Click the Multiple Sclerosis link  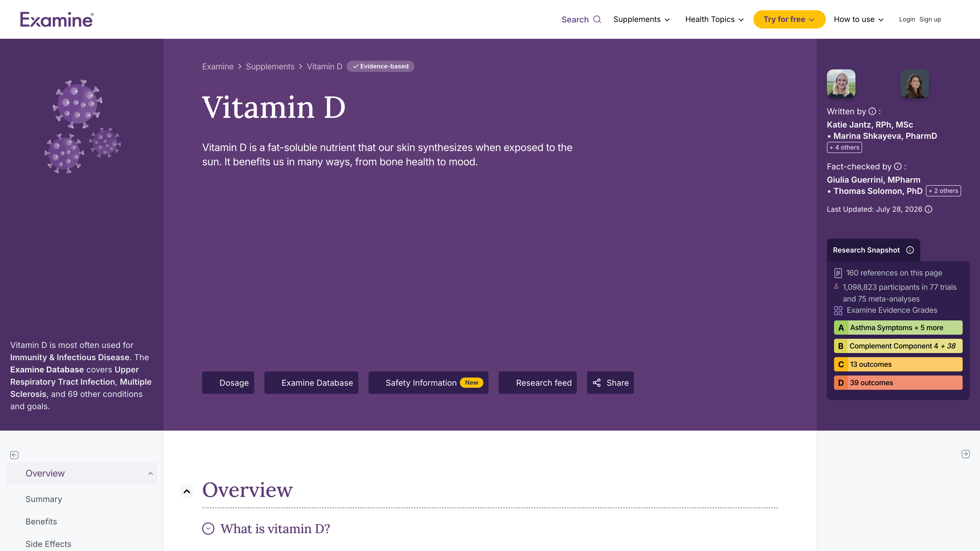click(81, 388)
